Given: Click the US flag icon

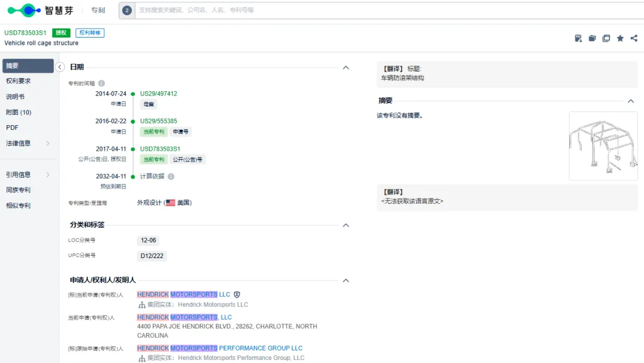Looking at the screenshot, I should tap(171, 203).
